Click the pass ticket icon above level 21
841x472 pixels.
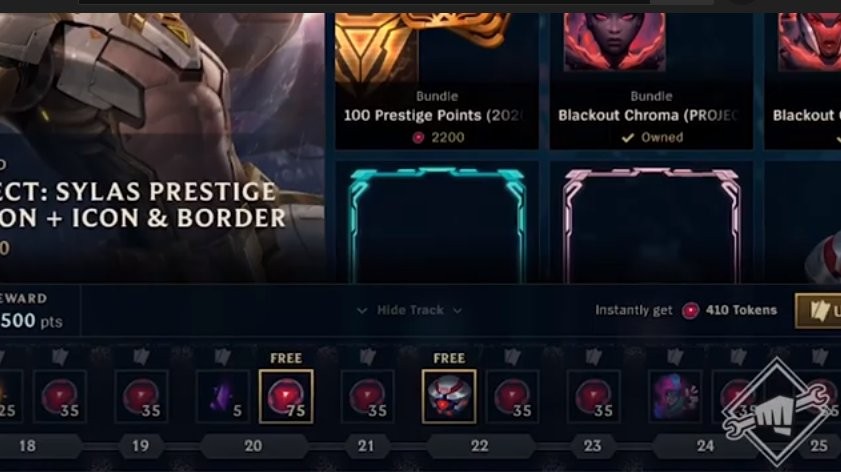point(367,357)
